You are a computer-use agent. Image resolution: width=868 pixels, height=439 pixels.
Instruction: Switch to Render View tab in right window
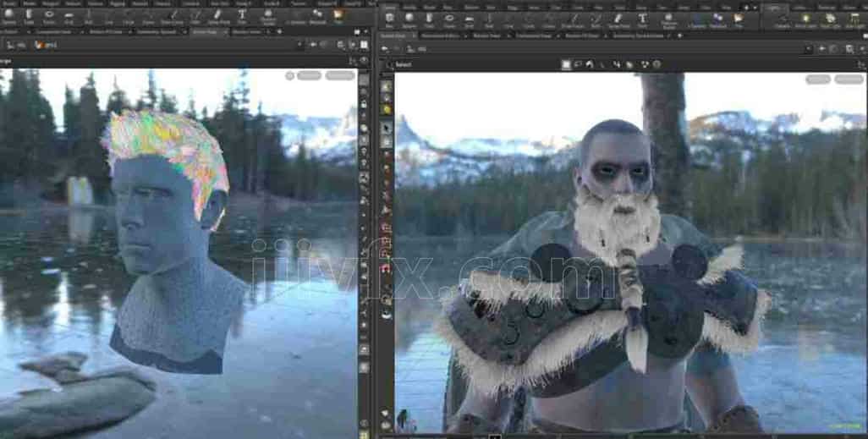click(487, 36)
